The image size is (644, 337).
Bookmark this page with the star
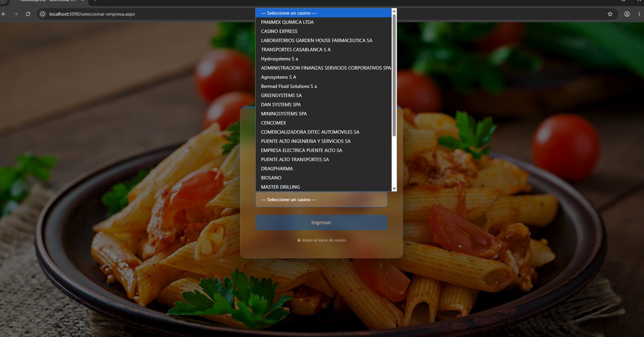coord(610,14)
